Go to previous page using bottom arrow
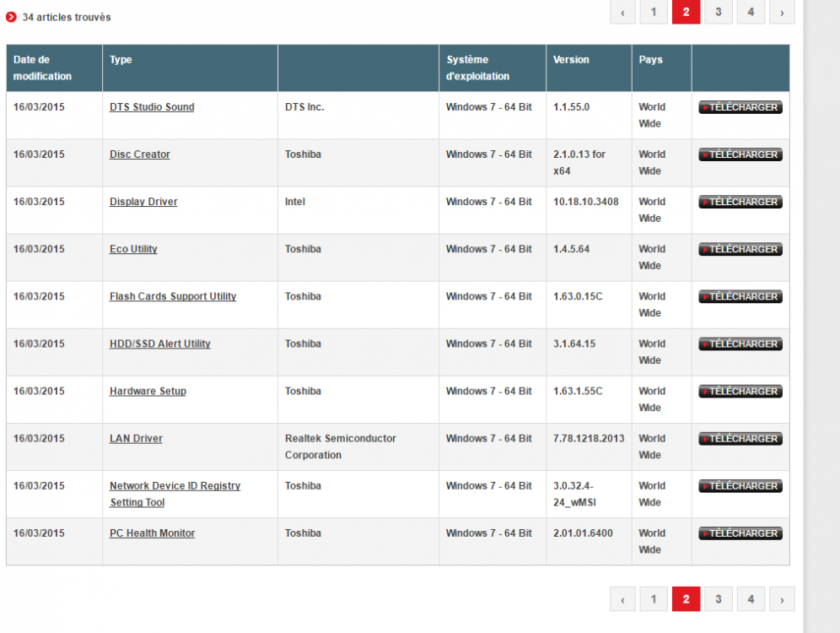 point(622,599)
